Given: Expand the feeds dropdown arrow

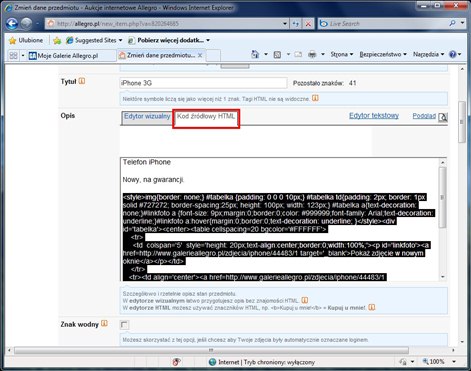Looking at the screenshot, I should pyautogui.click(x=288, y=54).
